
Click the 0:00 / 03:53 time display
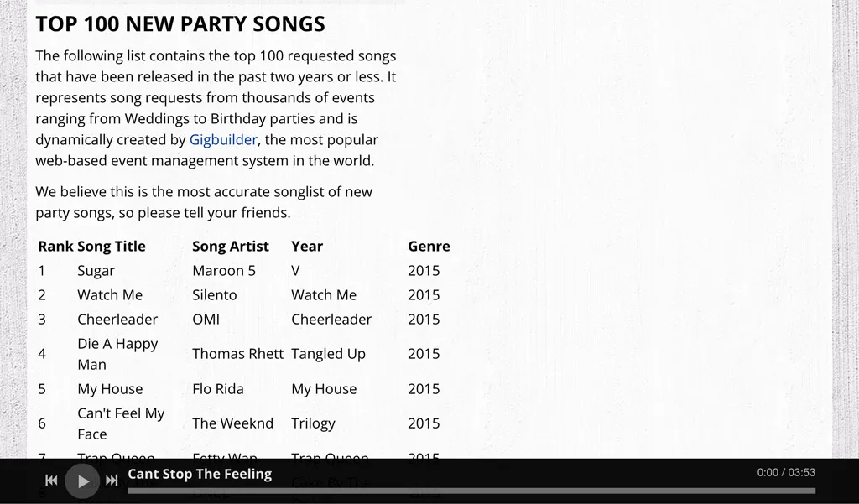[786, 472]
